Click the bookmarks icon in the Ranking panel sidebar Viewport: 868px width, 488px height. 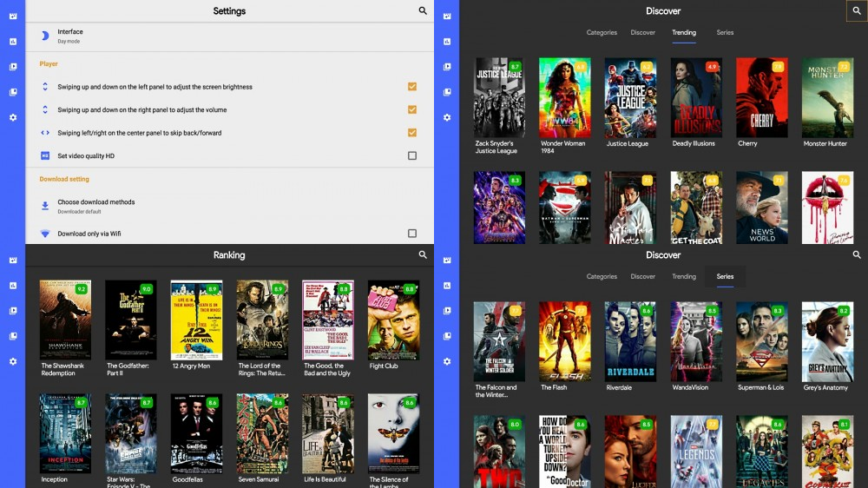(x=13, y=336)
